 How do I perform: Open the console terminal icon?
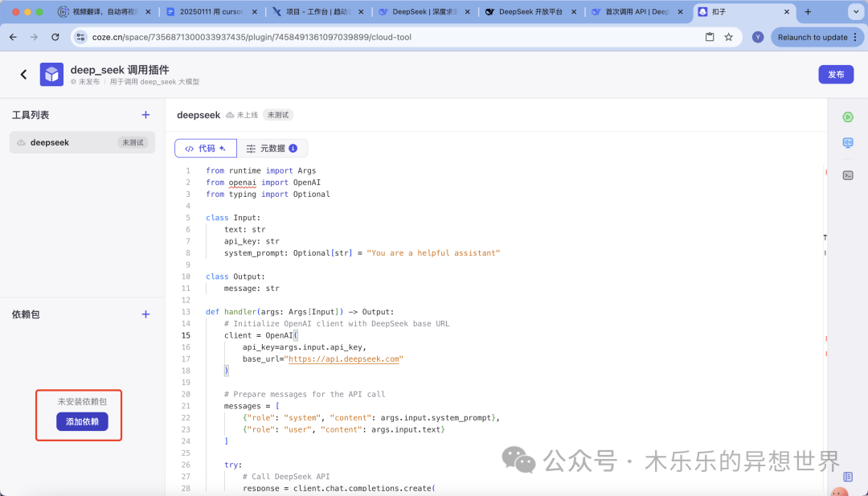tap(848, 175)
